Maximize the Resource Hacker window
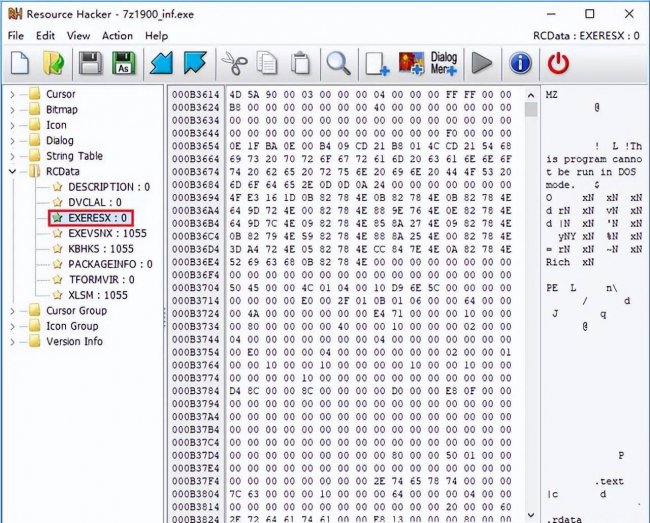This screenshot has height=523, width=650. coord(589,14)
